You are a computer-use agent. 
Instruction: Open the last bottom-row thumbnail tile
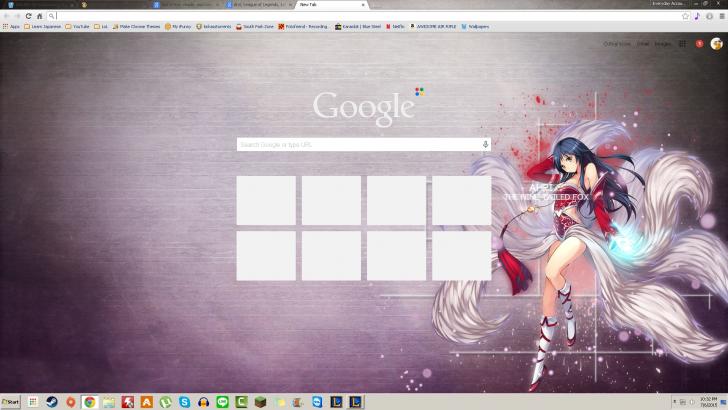462,256
